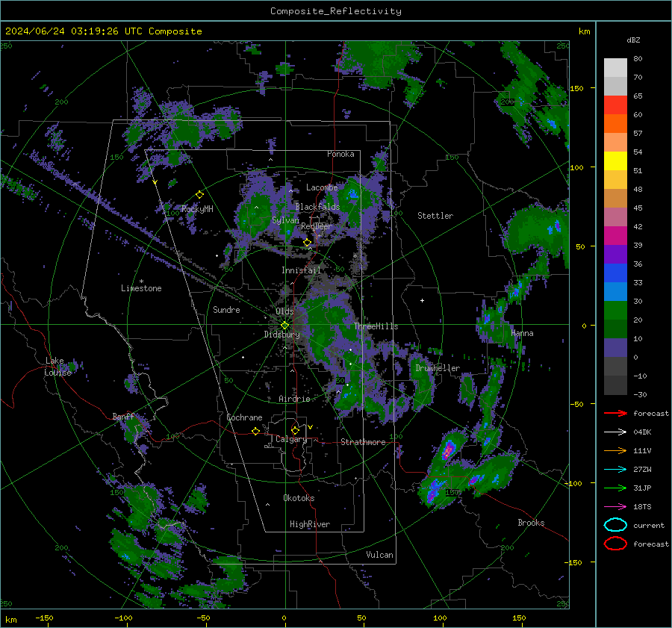
Task: Select the light blue 30 dBZ swatch
Action: click(x=615, y=291)
